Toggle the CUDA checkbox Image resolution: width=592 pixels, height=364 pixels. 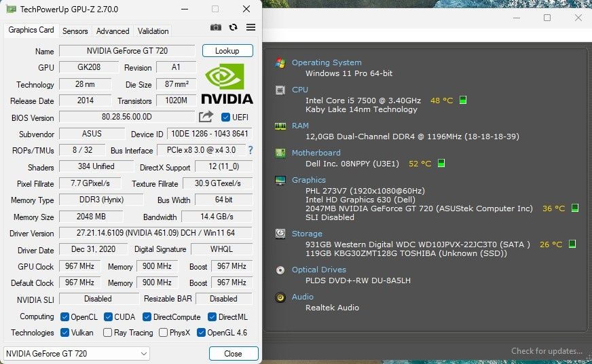[x=108, y=316]
